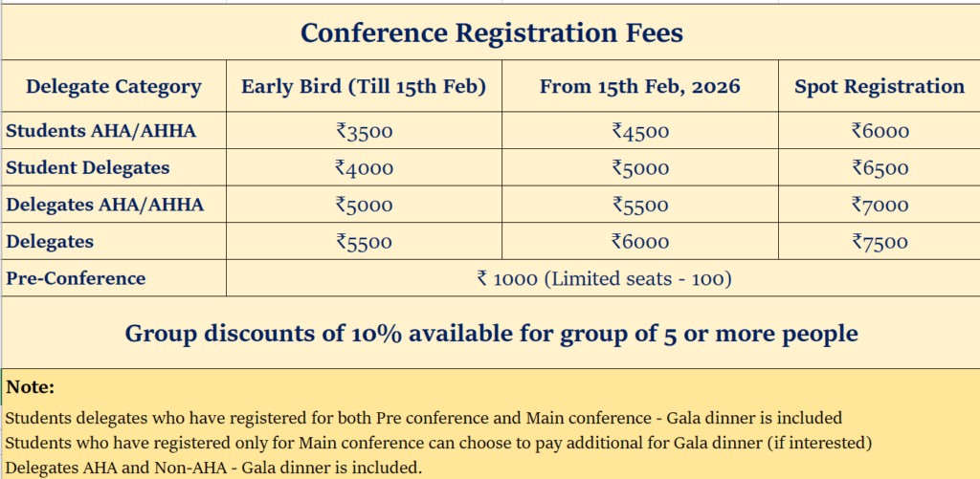Select the ₹5000 Delegates AHA/AHHA early bird fee
Screen dimensions: 980x479
pyautogui.click(x=364, y=205)
